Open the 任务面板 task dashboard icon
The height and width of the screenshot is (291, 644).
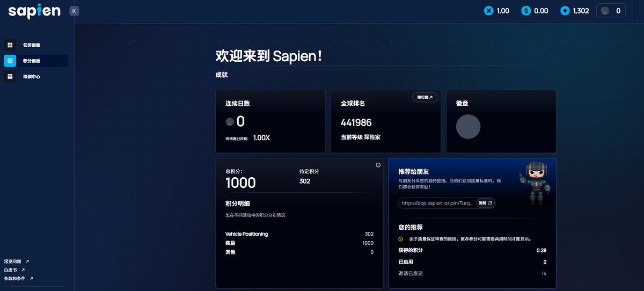tap(10, 45)
